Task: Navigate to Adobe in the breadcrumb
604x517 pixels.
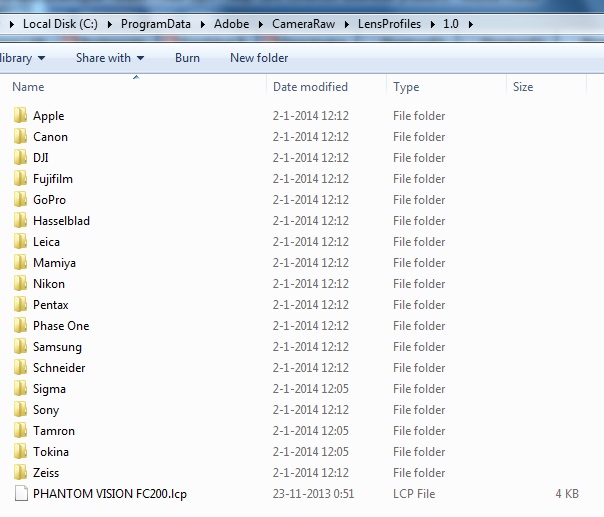Action: point(232,24)
